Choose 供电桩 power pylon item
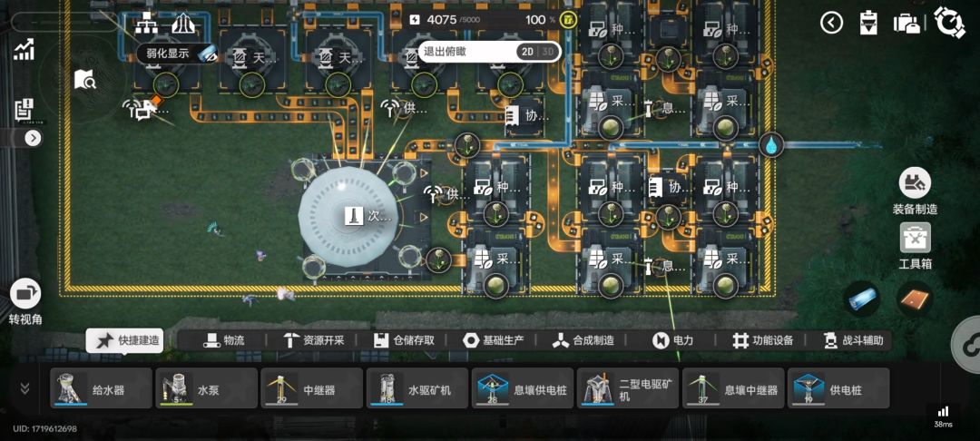The width and height of the screenshot is (980, 441). (x=838, y=388)
